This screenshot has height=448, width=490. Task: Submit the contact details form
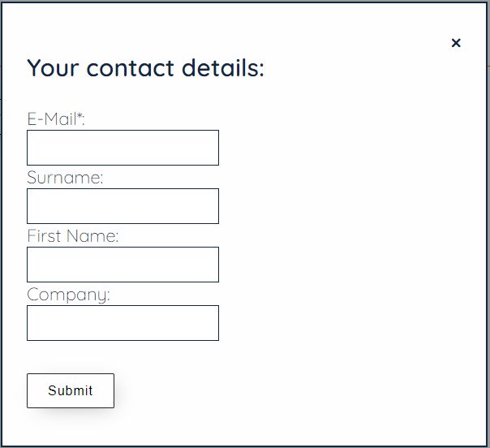pyautogui.click(x=71, y=390)
